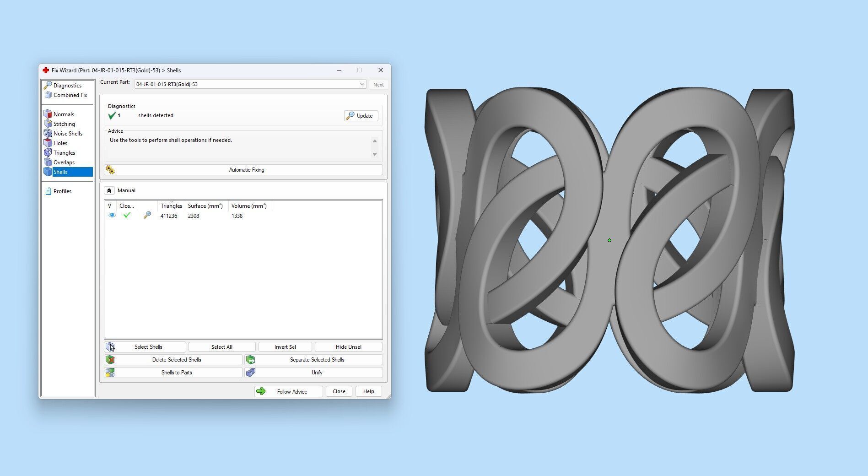The image size is (868, 476).
Task: Toggle visibility eye of the shell row
Action: [112, 215]
